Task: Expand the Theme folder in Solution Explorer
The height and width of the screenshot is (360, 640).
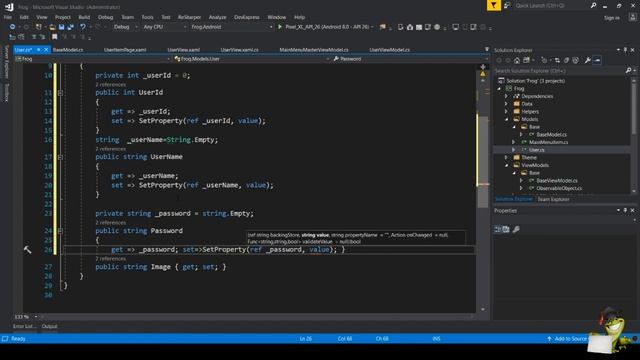Action: coord(507,158)
